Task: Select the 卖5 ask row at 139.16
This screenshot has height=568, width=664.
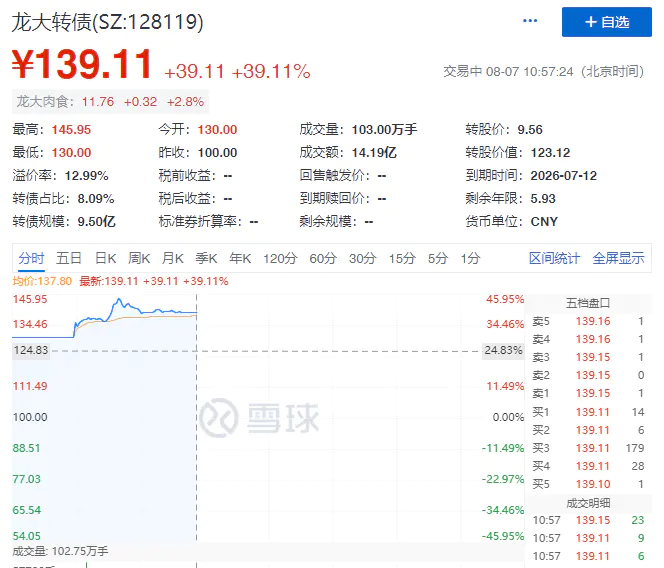Action: pyautogui.click(x=588, y=321)
